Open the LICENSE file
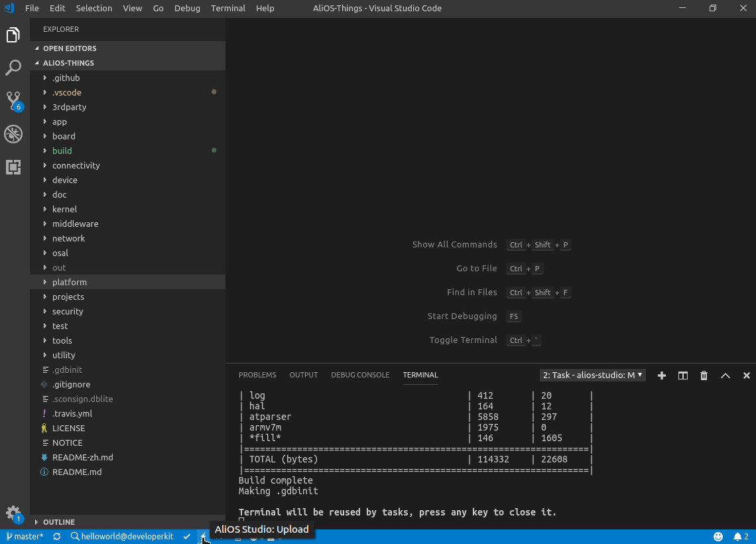The image size is (756, 544). coord(128,428)
